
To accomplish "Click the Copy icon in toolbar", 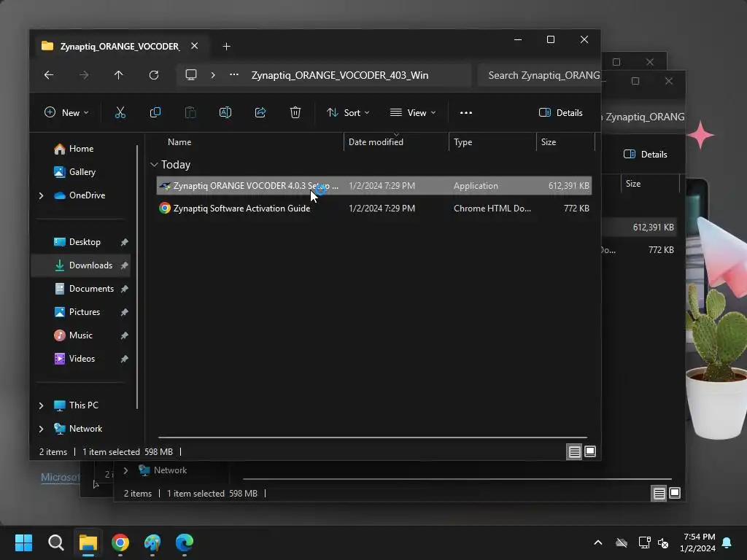I will 155,113.
